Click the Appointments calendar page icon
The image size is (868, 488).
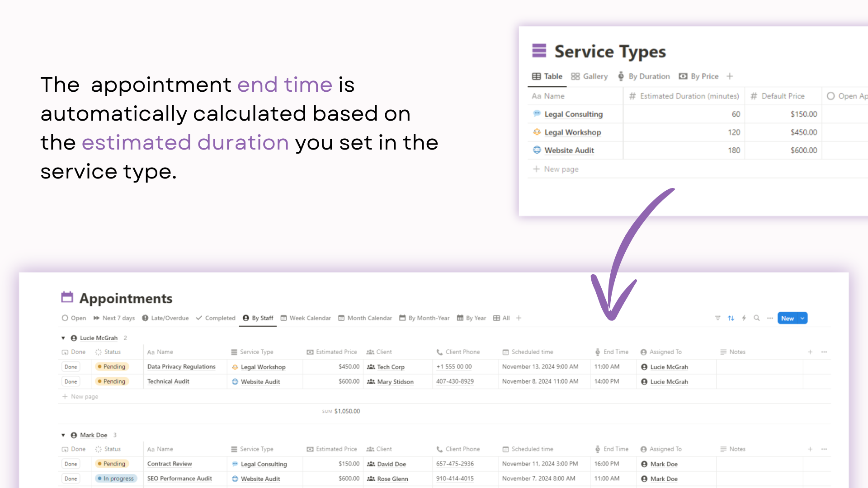tap(67, 297)
